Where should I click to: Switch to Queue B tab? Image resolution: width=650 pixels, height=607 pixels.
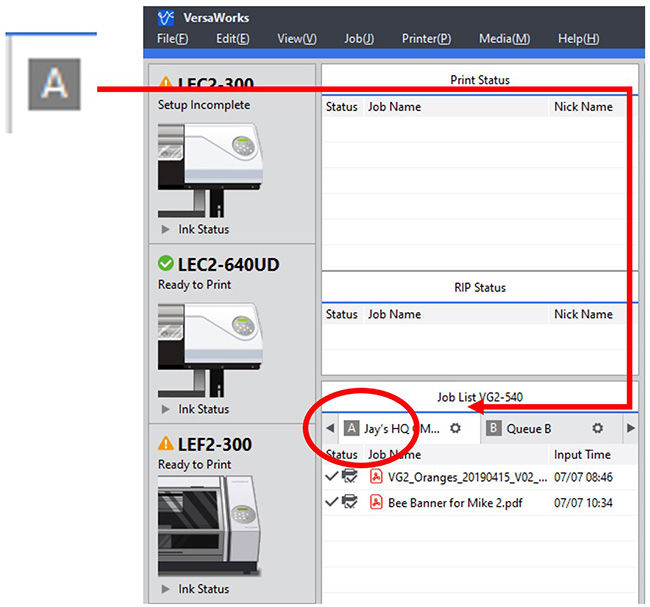click(551, 428)
